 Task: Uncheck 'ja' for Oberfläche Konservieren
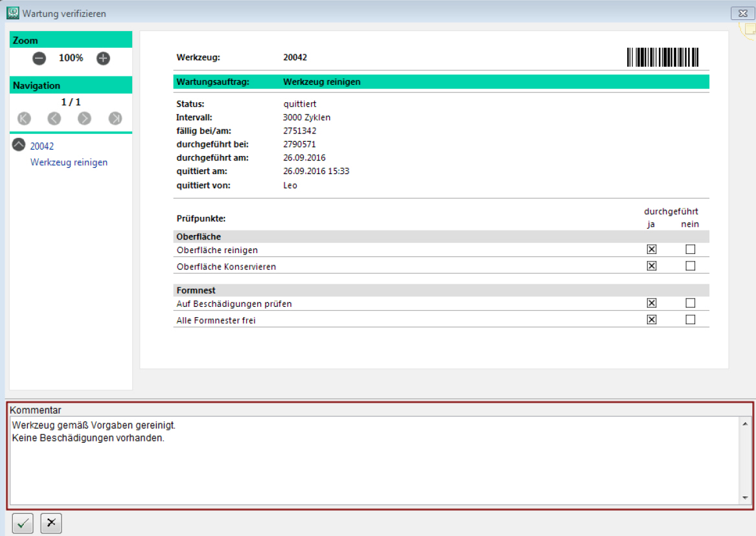coord(652,265)
